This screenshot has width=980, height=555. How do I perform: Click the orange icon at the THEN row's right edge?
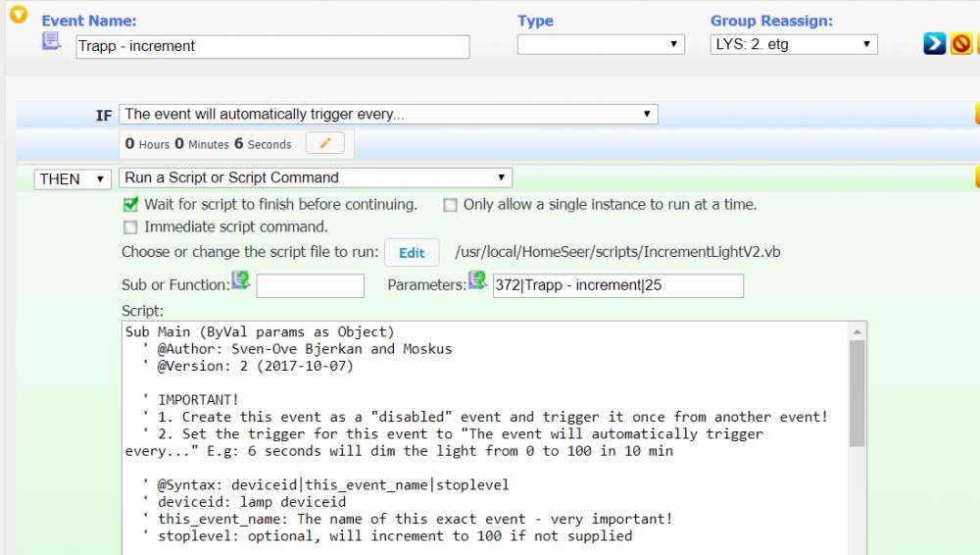pos(976,177)
